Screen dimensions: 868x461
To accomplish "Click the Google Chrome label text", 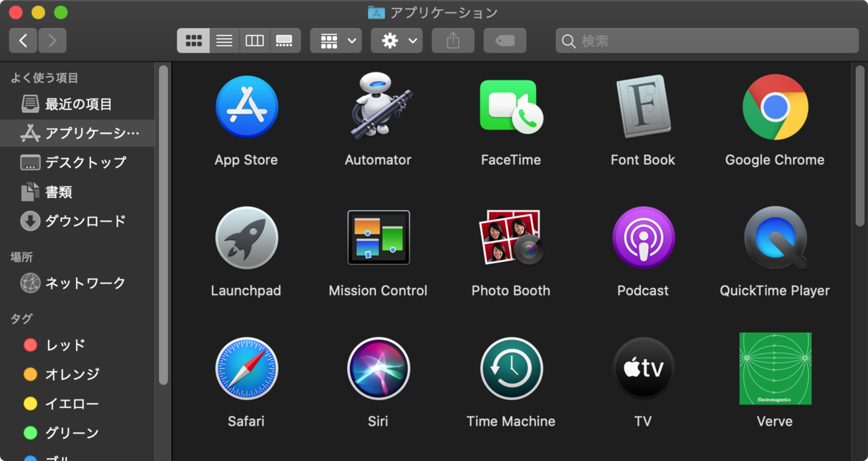I will click(775, 160).
